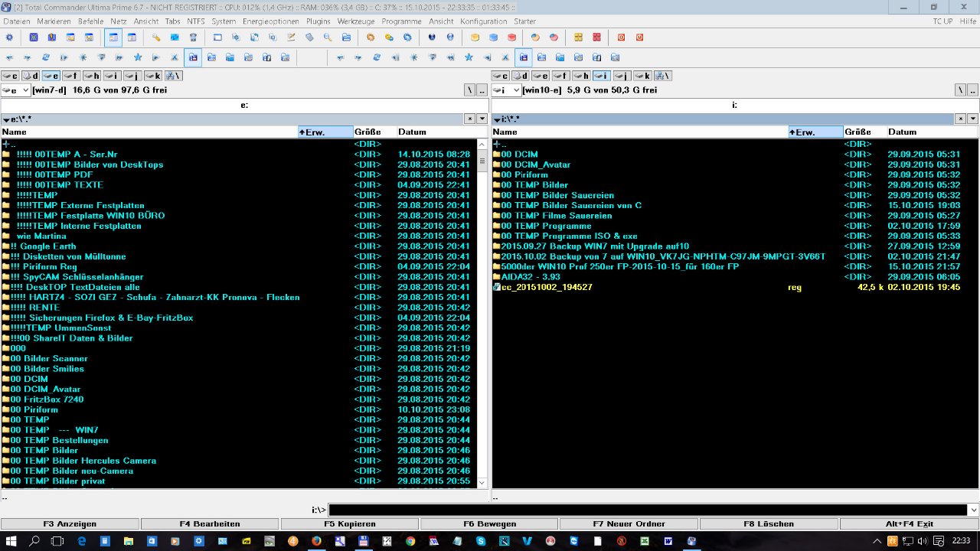Viewport: 980px width, 551px height.
Task: Click the F3 Anzeigen button
Action: pos(70,524)
